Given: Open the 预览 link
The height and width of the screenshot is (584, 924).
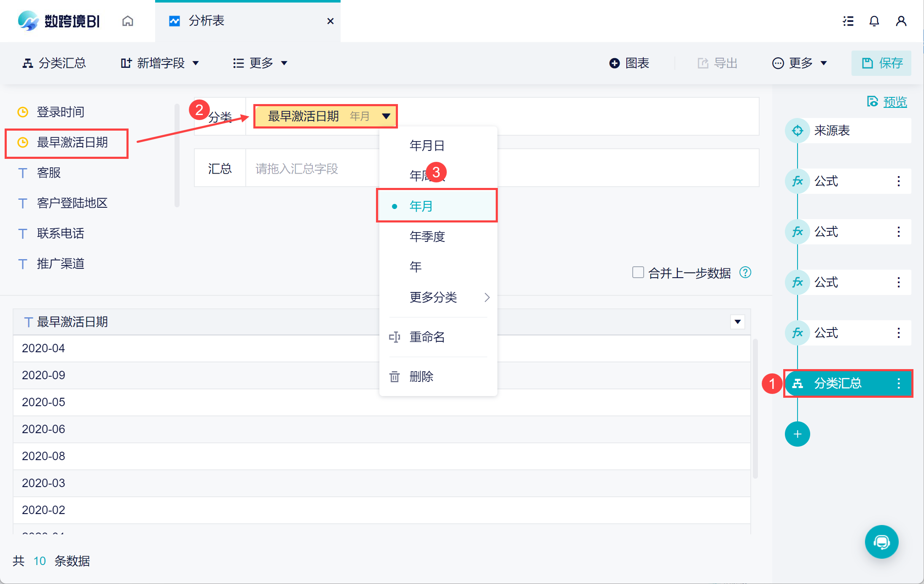Looking at the screenshot, I should coord(894,102).
